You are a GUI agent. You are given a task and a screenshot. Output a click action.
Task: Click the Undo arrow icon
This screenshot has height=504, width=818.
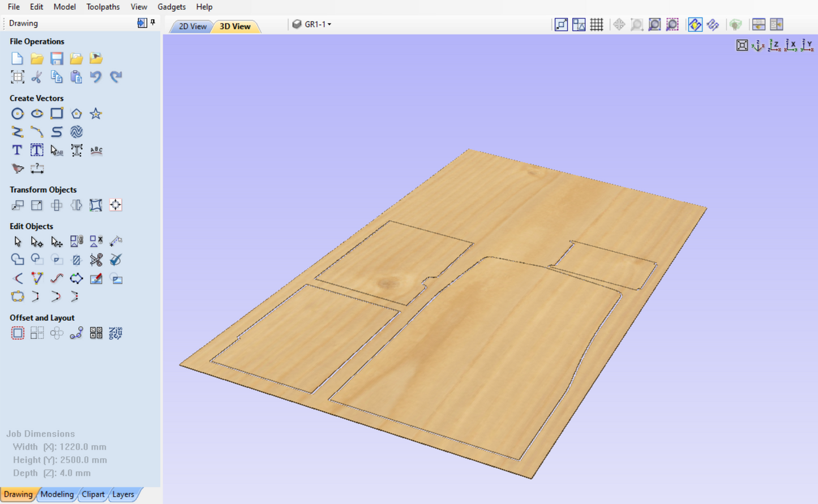(x=96, y=76)
